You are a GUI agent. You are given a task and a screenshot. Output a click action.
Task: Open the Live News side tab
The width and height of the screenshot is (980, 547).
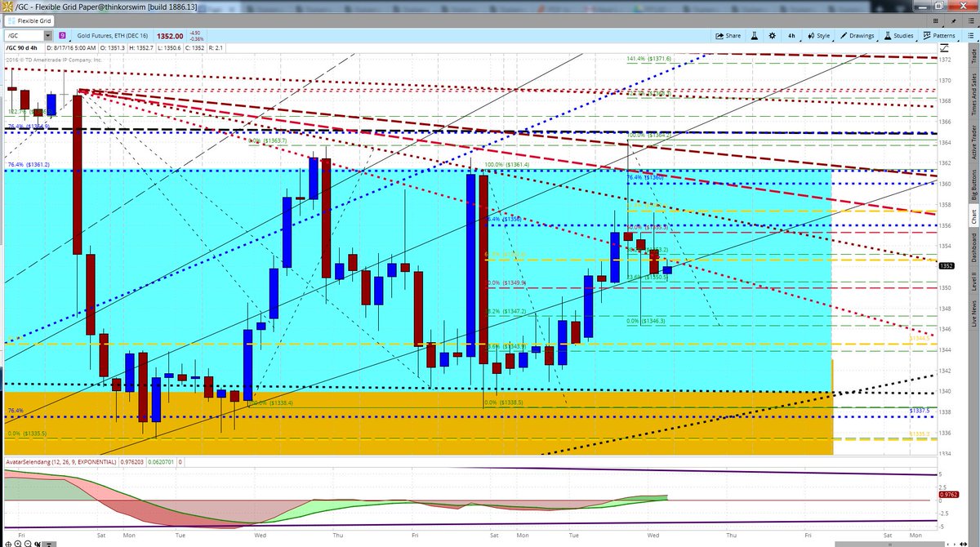[973, 315]
